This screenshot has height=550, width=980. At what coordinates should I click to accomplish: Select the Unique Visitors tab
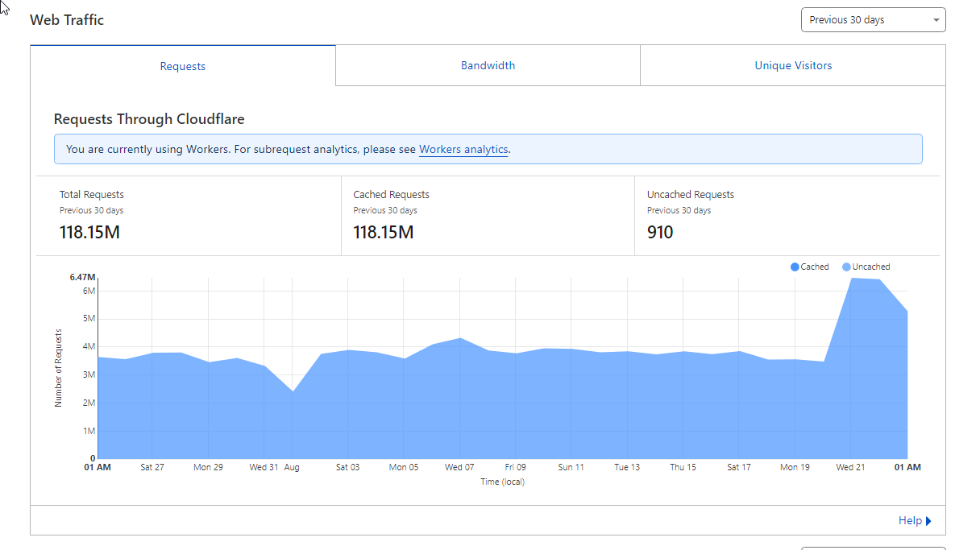click(x=793, y=65)
